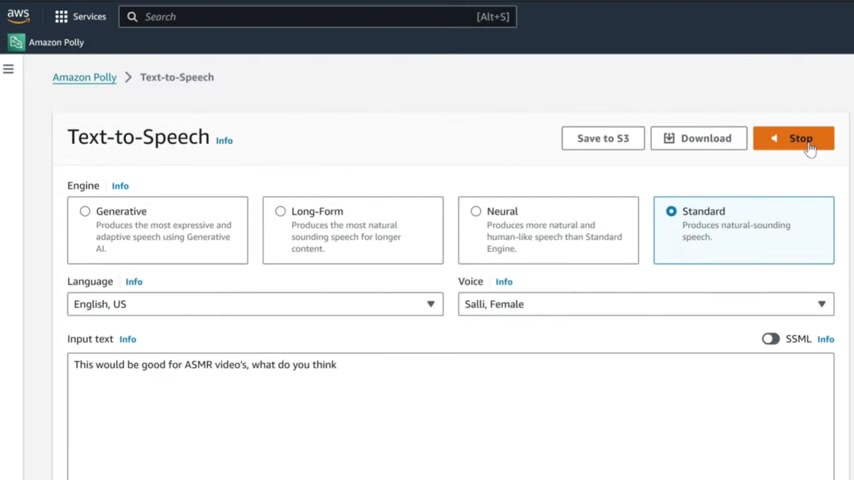Open the Services grid icon

[61, 17]
